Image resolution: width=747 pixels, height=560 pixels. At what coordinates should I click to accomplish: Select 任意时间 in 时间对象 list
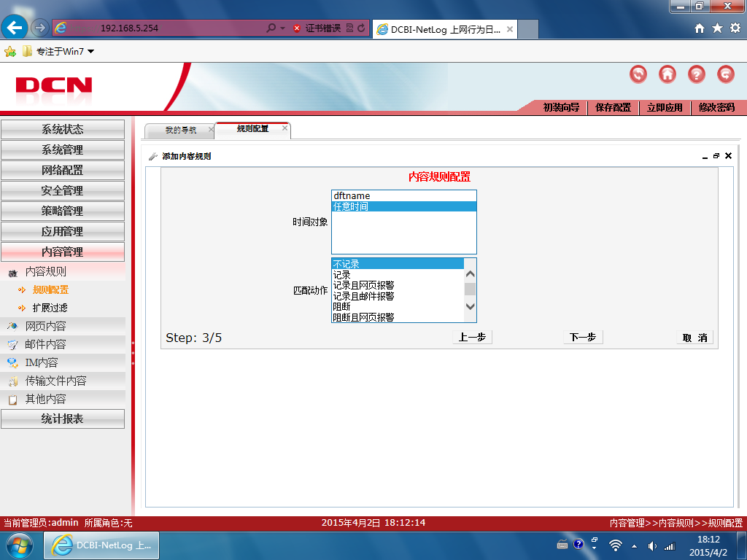(404, 206)
